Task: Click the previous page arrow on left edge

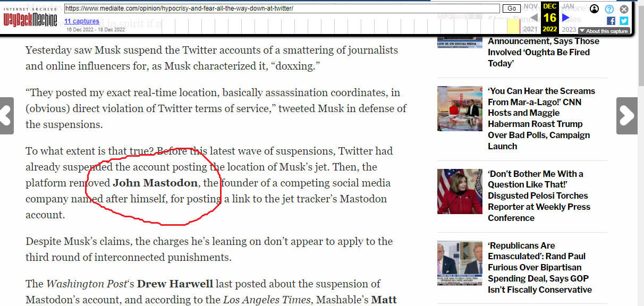Action: (6, 115)
